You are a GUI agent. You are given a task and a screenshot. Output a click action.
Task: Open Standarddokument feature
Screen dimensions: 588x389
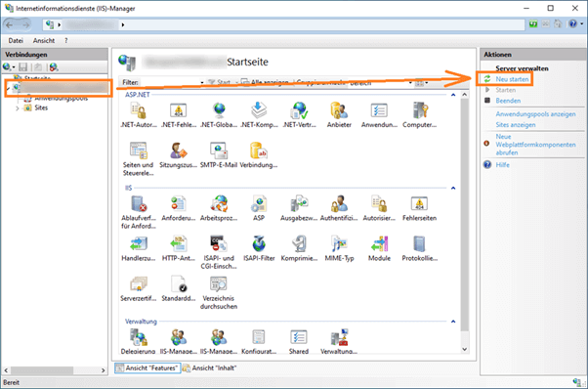pos(179,288)
